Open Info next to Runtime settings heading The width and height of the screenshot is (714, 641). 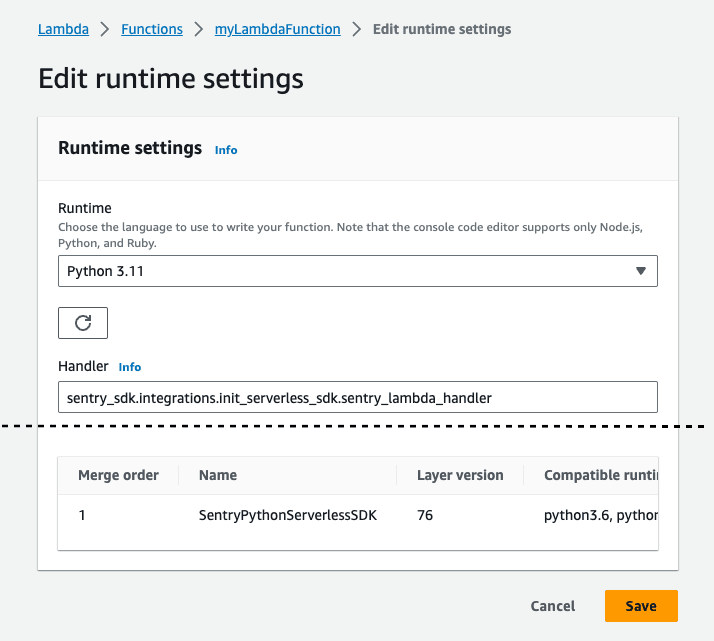(x=226, y=150)
